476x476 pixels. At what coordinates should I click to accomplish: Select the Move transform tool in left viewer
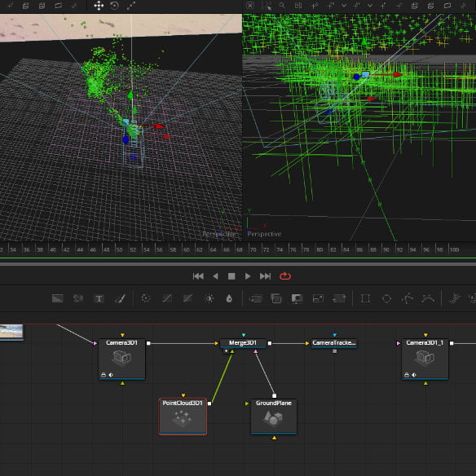click(x=99, y=6)
